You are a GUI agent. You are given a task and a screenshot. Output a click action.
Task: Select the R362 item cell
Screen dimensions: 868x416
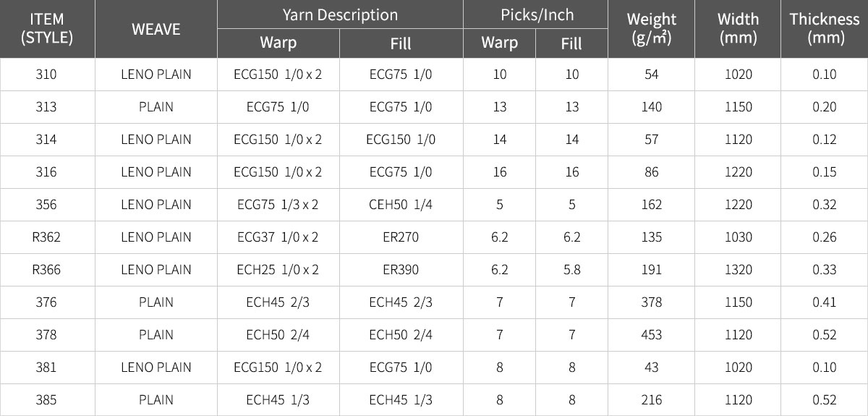coord(46,237)
